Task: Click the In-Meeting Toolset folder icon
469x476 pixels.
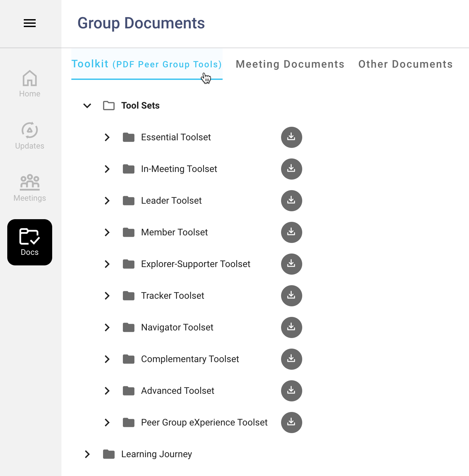Action: coord(128,169)
